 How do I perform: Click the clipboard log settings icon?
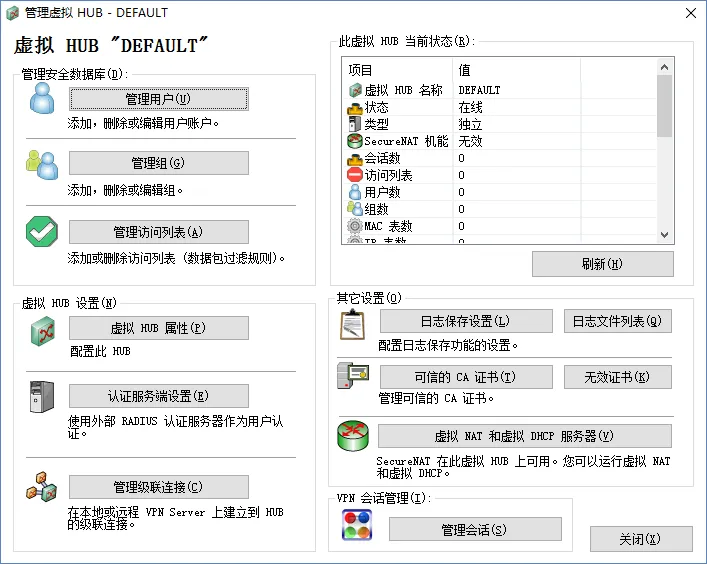(x=353, y=325)
